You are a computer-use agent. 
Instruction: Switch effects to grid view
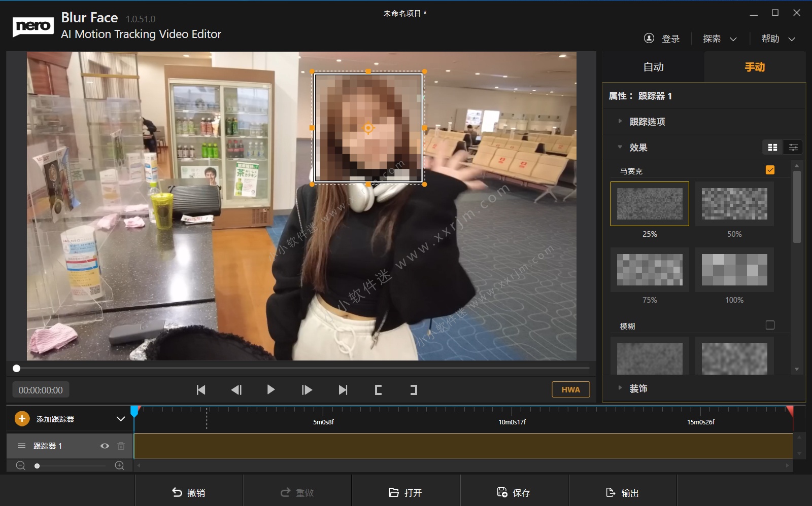[772, 148]
